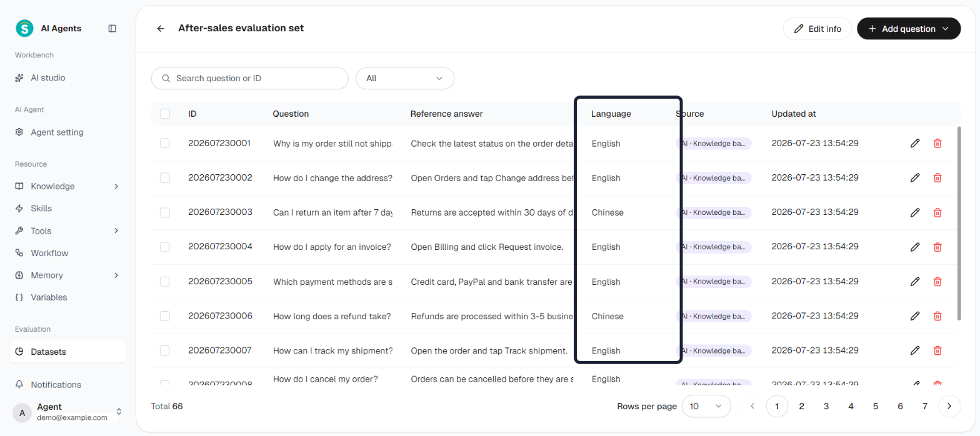
Task: Click Source tag of row 202607230005
Action: point(714,282)
